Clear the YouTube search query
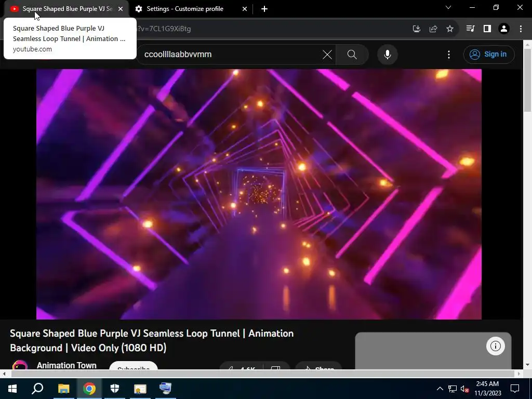The height and width of the screenshot is (399, 532). pos(327,55)
